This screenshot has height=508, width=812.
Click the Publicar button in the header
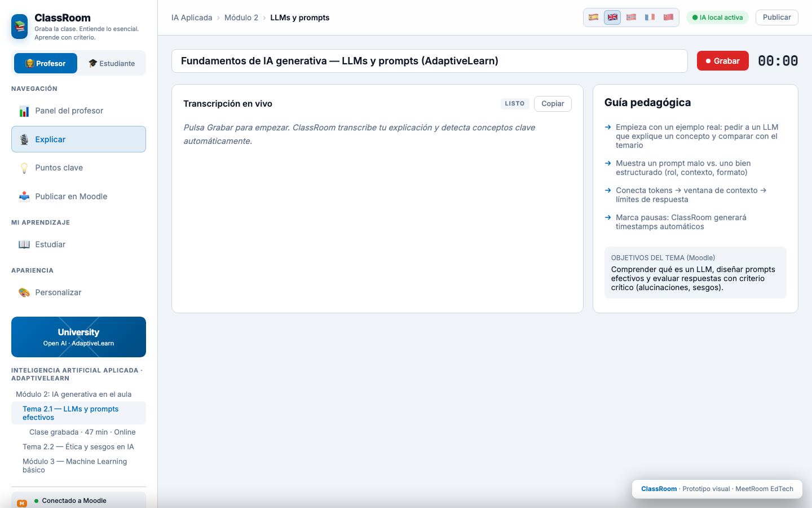[x=776, y=17]
